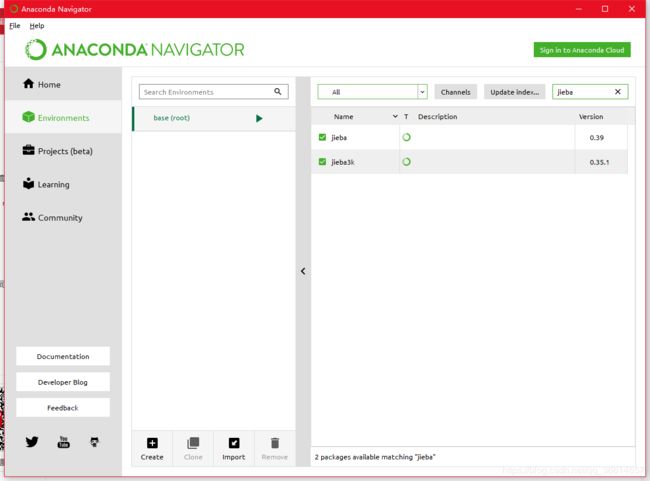
Task: Click the Version column header
Action: [x=591, y=117]
